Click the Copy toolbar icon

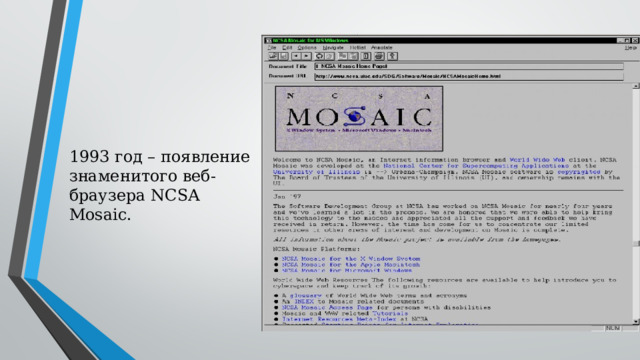tap(343, 56)
